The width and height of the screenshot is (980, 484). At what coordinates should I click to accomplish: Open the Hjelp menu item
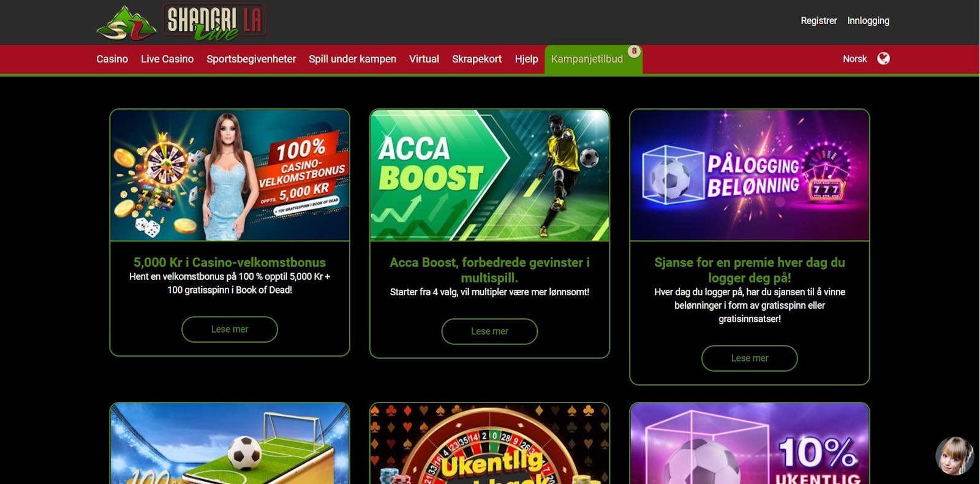point(526,59)
